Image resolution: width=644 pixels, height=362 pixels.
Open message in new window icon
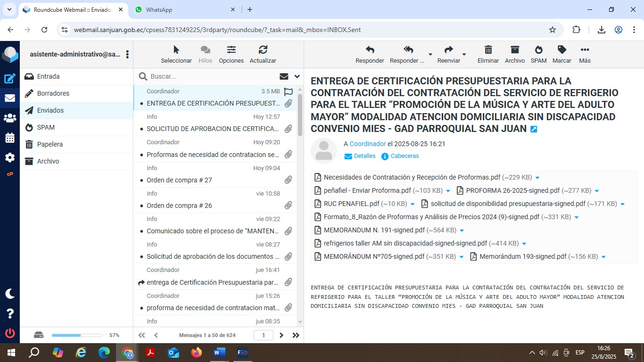pyautogui.click(x=534, y=129)
